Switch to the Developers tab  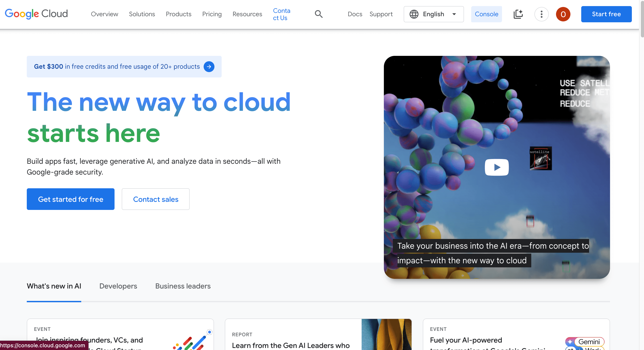118,286
